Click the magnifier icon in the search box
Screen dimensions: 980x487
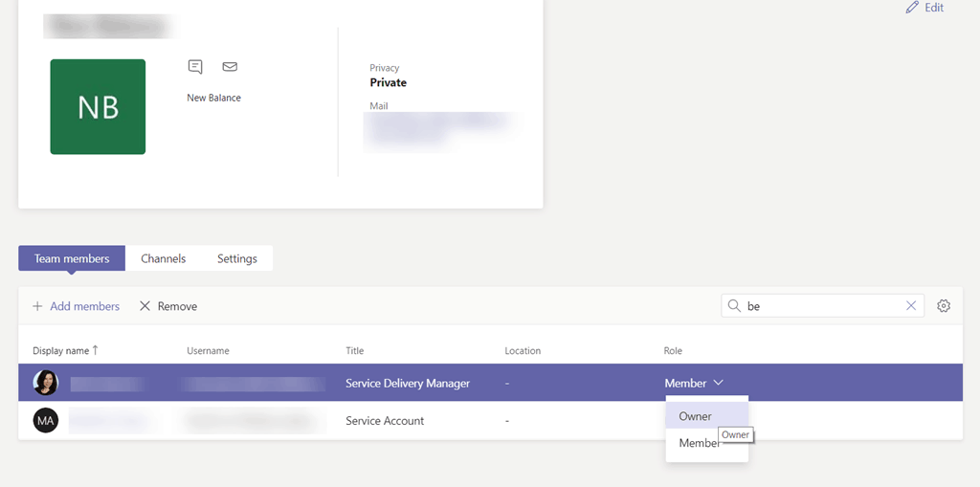pyautogui.click(x=734, y=306)
